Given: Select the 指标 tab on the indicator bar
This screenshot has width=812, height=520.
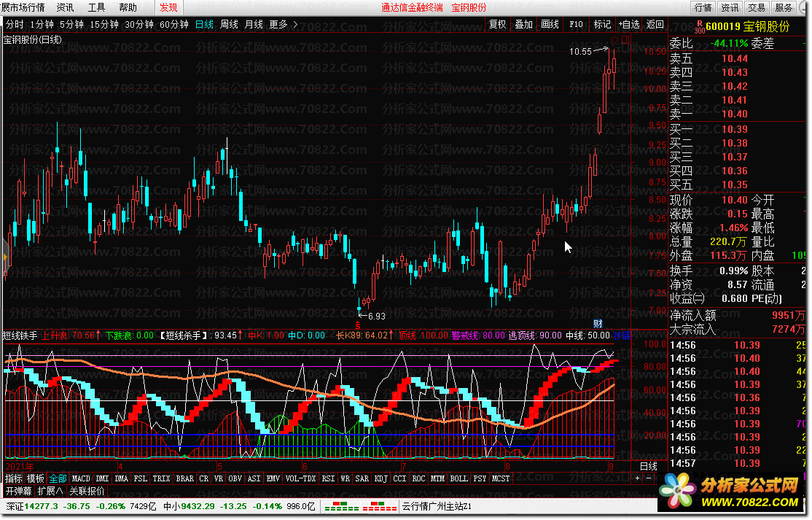Looking at the screenshot, I should [x=14, y=478].
